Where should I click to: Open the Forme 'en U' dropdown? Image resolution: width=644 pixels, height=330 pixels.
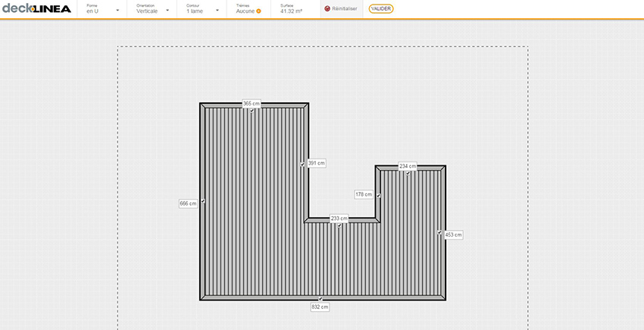[102, 9]
